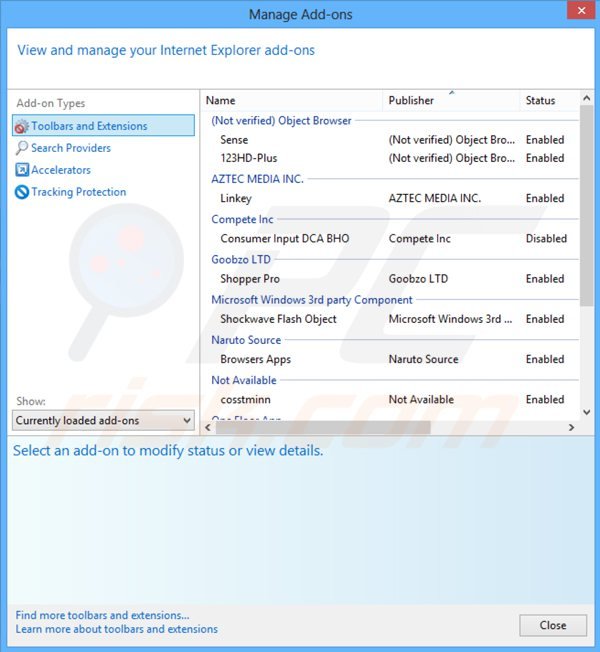Select Search Providers add-on type
This screenshot has width=600, height=652.
tap(71, 148)
